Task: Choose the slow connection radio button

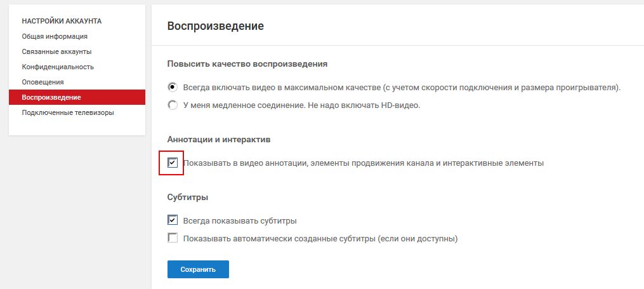Action: pos(173,105)
